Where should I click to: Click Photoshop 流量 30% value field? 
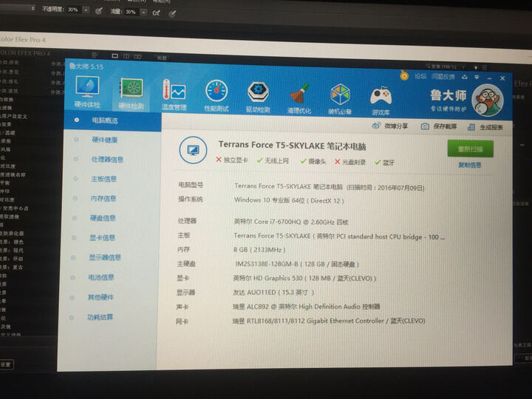[x=131, y=12]
